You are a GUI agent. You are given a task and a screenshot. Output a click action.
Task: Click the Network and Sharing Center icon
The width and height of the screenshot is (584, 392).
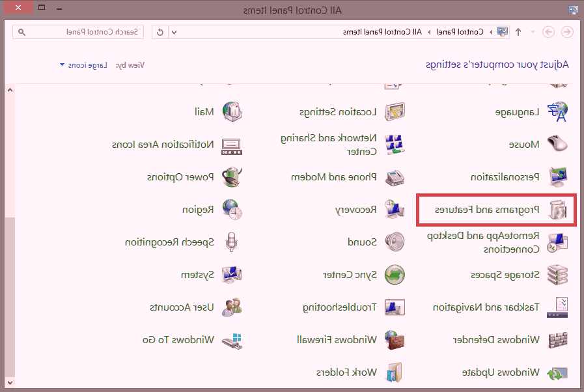pyautogui.click(x=395, y=144)
